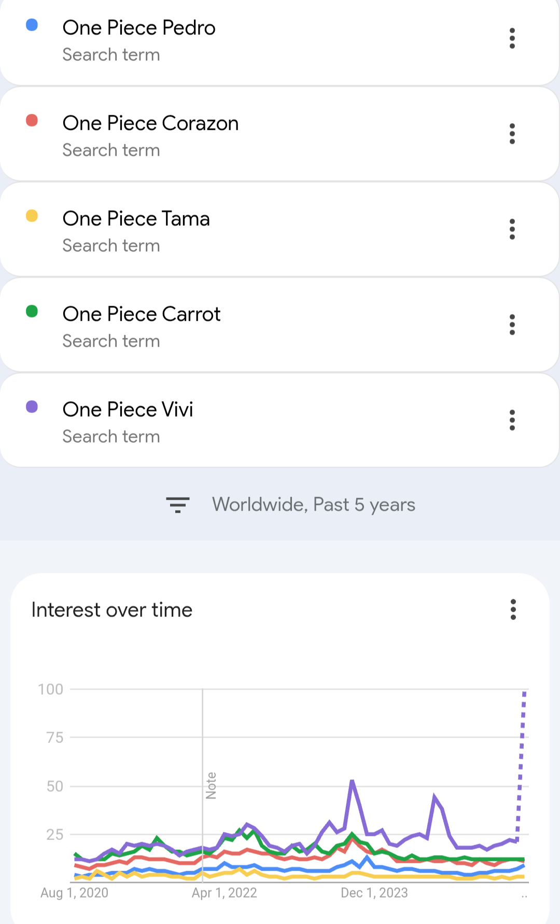Click the dotted purple Vivi spike

[x=521, y=763]
